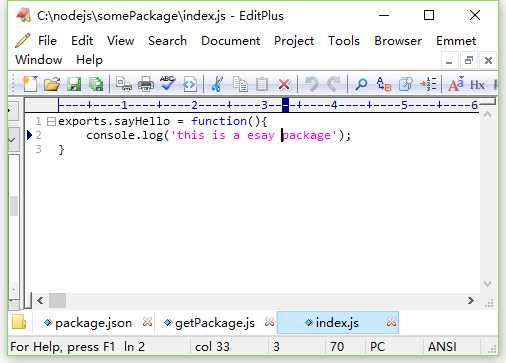
Task: Open the Window menu
Action: tap(39, 60)
